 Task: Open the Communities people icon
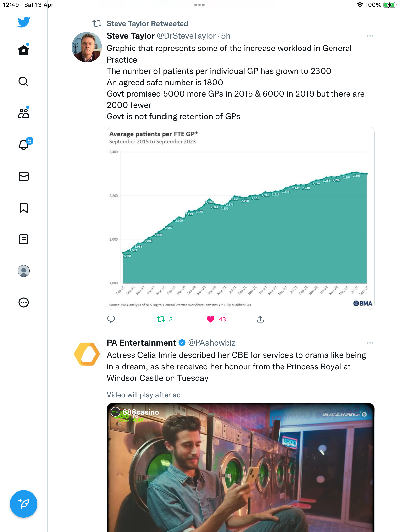pyautogui.click(x=24, y=113)
